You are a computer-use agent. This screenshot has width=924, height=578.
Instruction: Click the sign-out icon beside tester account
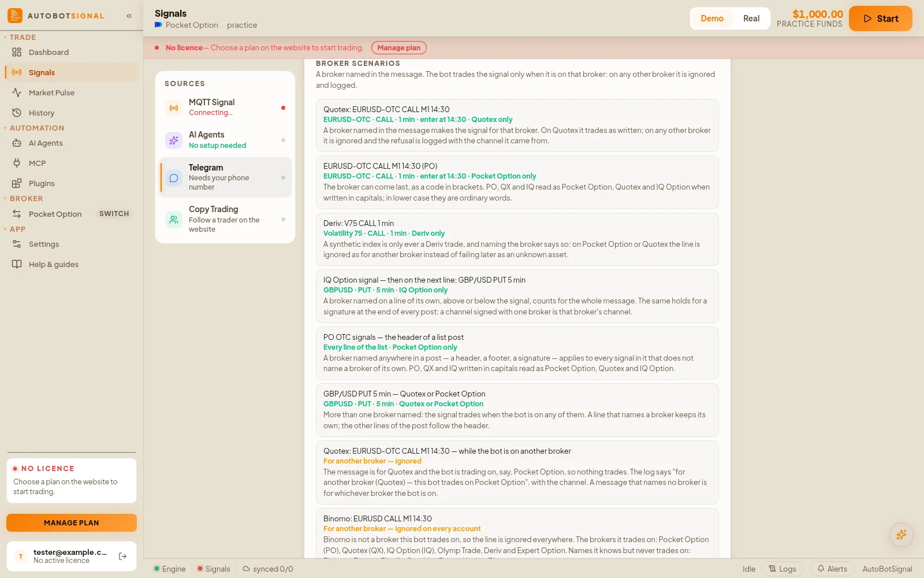[122, 556]
